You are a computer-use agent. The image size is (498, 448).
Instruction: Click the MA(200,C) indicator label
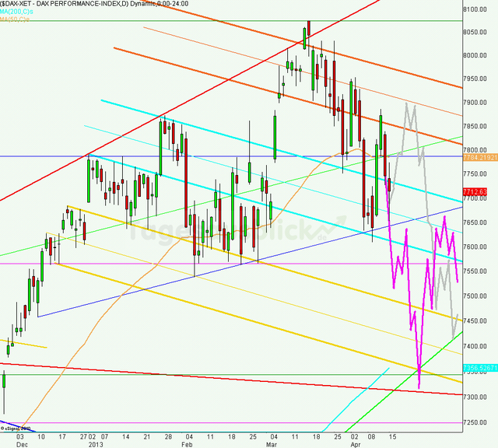(x=17, y=11)
